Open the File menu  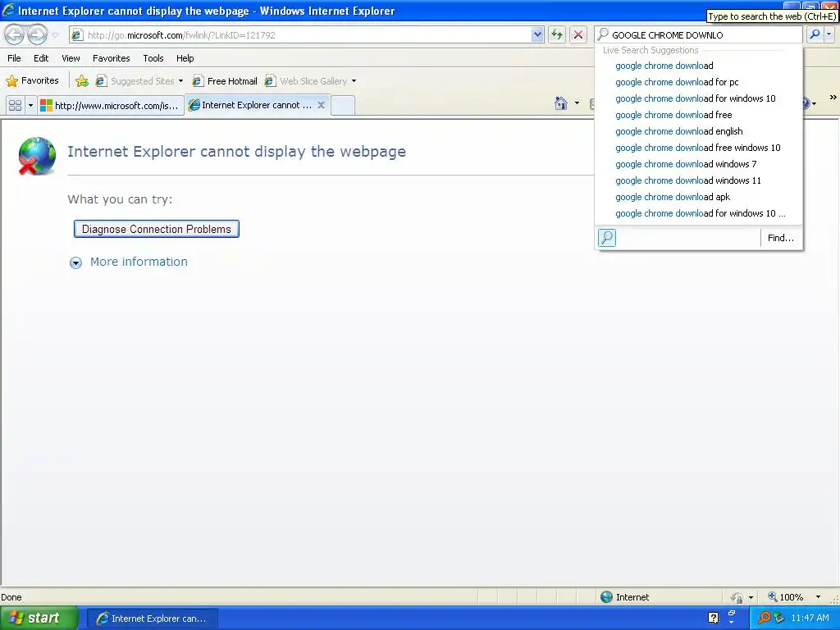pos(14,58)
